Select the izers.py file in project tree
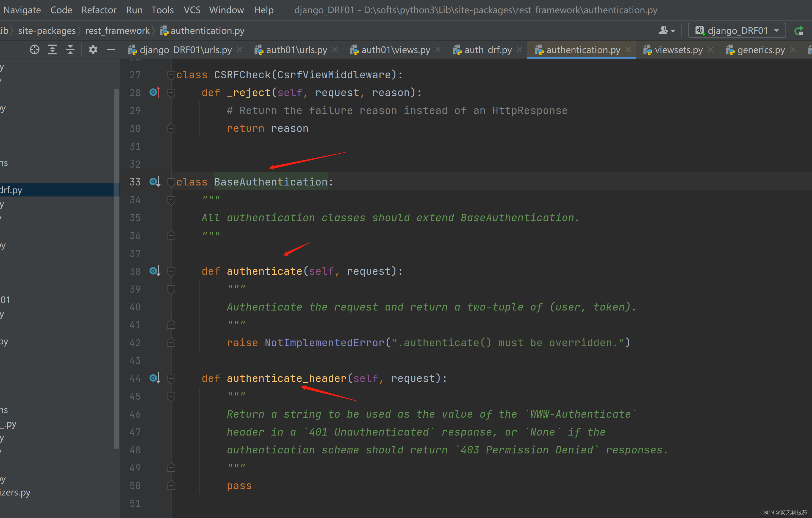Viewport: 812px width, 518px height. (x=15, y=492)
